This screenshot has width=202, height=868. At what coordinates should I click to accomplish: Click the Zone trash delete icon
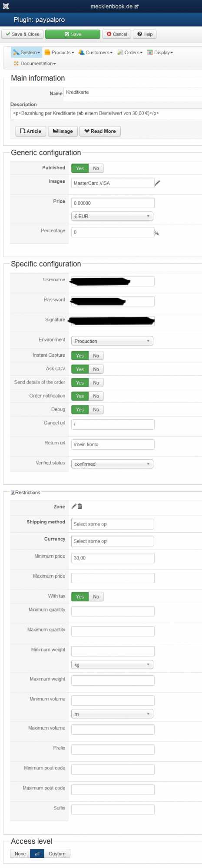(79, 506)
